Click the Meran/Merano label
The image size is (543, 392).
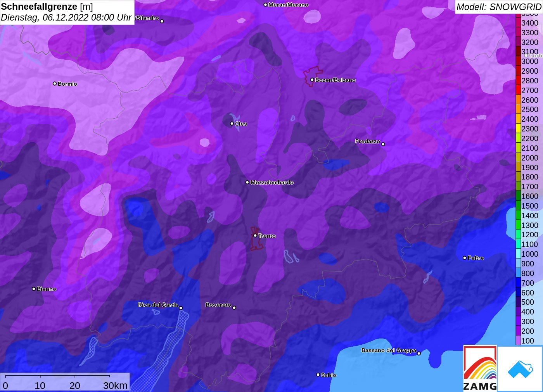[288, 5]
